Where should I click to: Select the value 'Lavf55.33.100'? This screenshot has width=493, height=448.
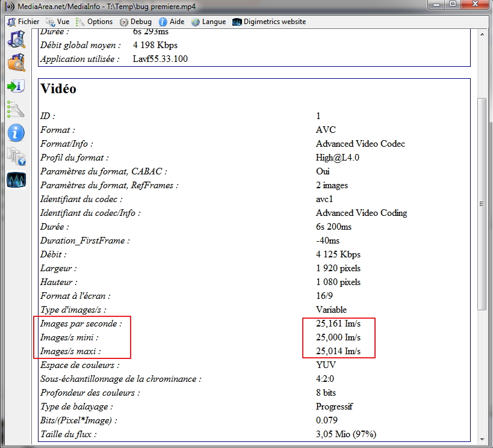tap(160, 59)
